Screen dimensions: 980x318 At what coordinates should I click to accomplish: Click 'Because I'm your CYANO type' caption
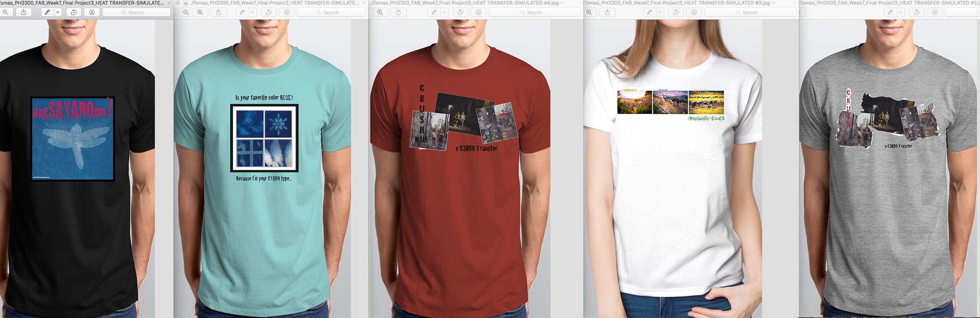click(263, 179)
